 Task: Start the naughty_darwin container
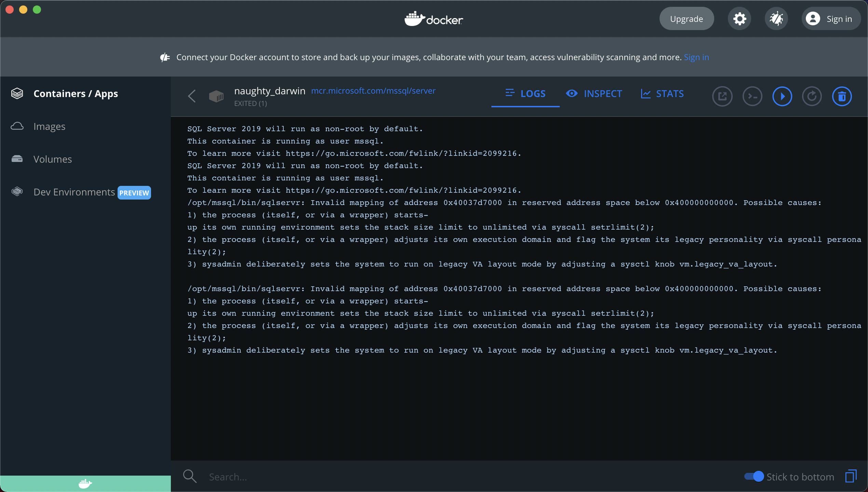coord(782,96)
